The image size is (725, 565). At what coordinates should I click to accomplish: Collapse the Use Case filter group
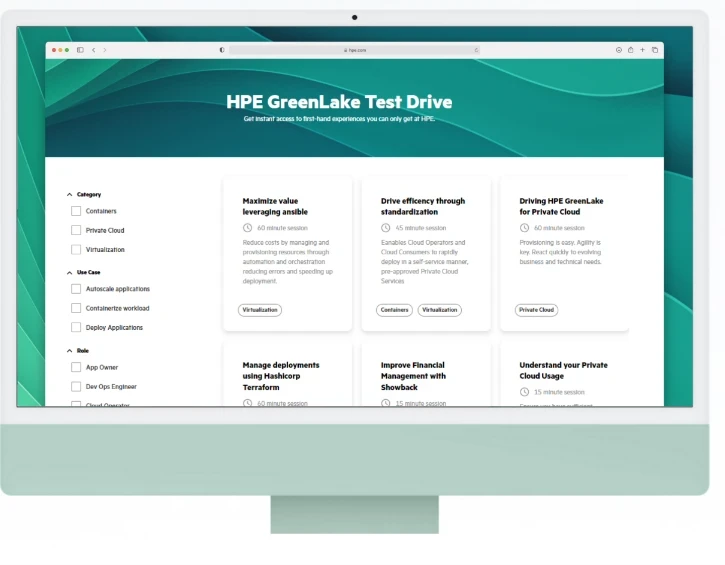(69, 272)
